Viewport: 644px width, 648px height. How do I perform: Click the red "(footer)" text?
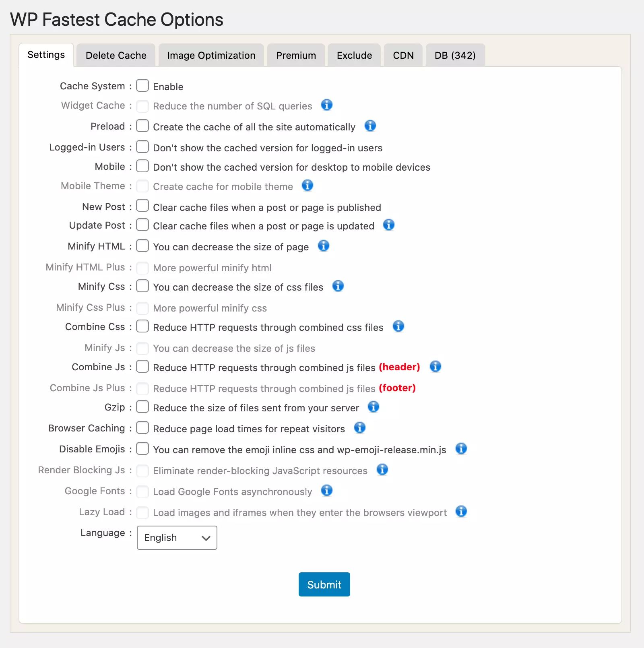tap(397, 388)
